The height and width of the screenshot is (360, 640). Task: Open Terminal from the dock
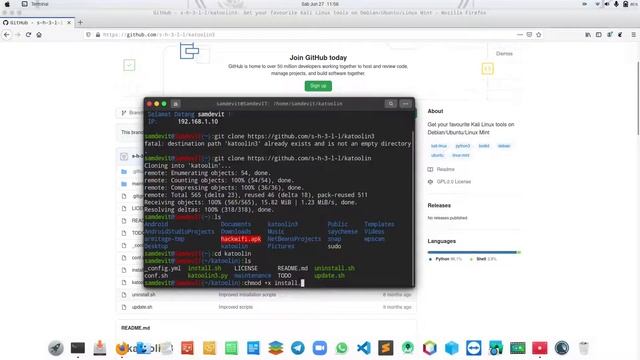(78, 348)
